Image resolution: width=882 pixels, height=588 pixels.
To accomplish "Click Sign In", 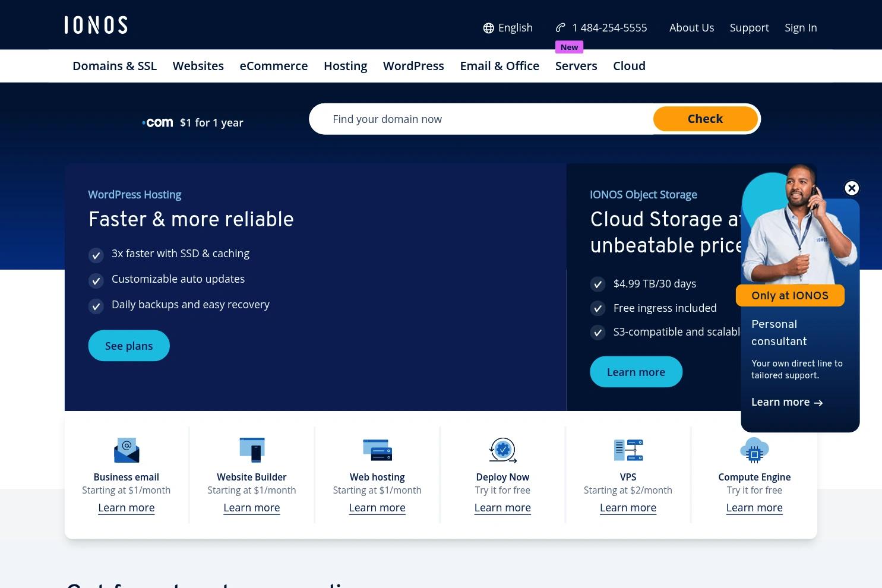I will (801, 28).
